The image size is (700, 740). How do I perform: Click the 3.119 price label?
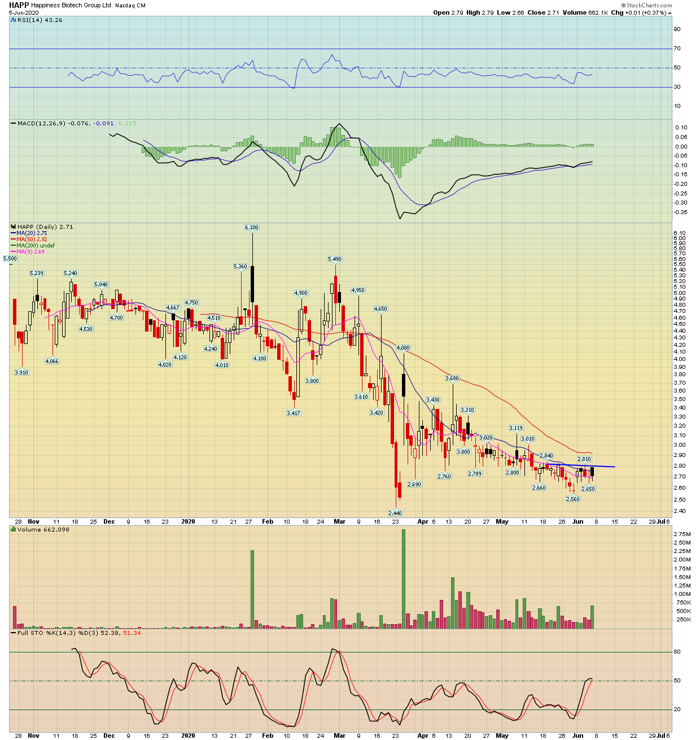(516, 428)
